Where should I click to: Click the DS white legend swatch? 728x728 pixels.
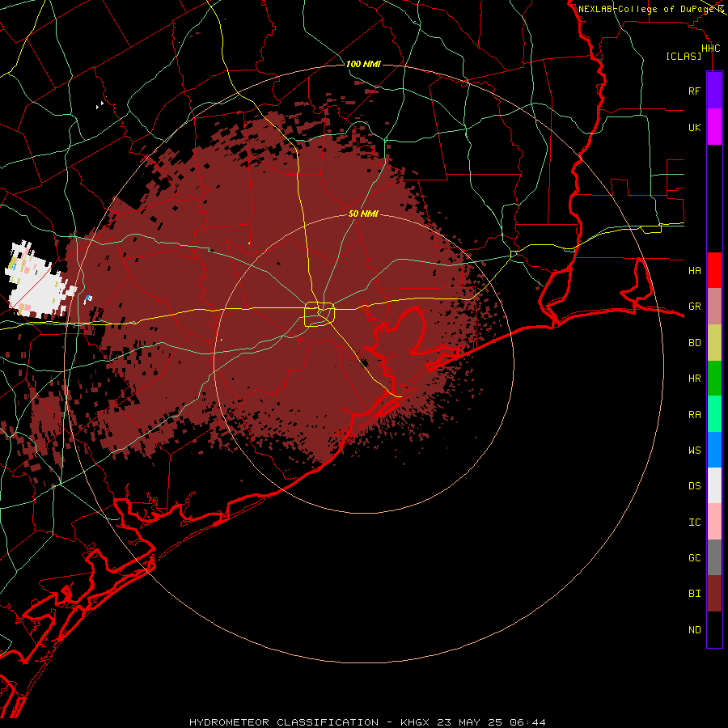click(x=714, y=485)
